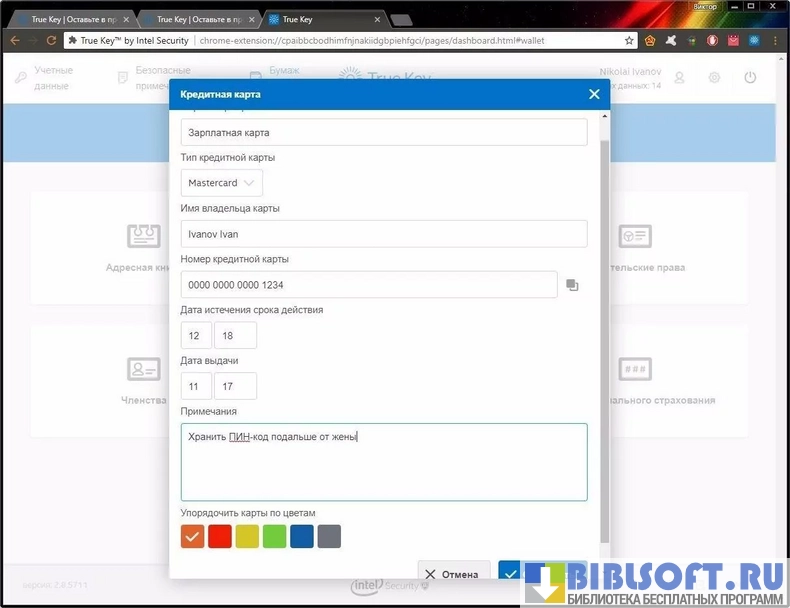Viewport: 790px width, 608px height.
Task: Open True Key settings gear
Action: click(714, 78)
